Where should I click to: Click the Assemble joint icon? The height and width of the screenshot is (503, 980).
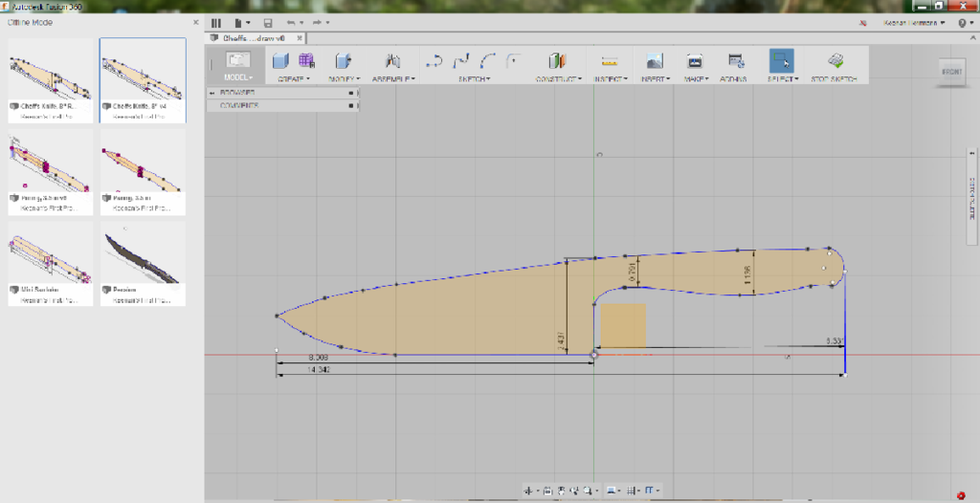(392, 60)
